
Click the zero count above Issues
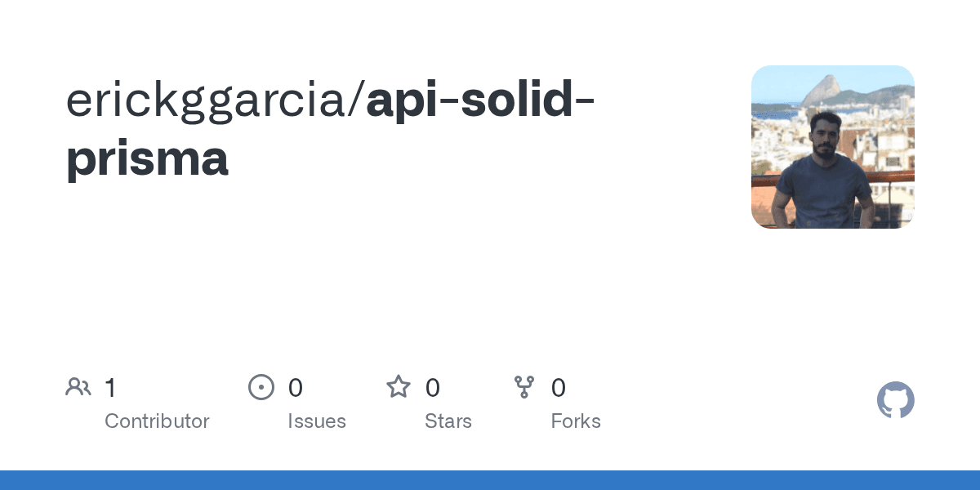296,388
